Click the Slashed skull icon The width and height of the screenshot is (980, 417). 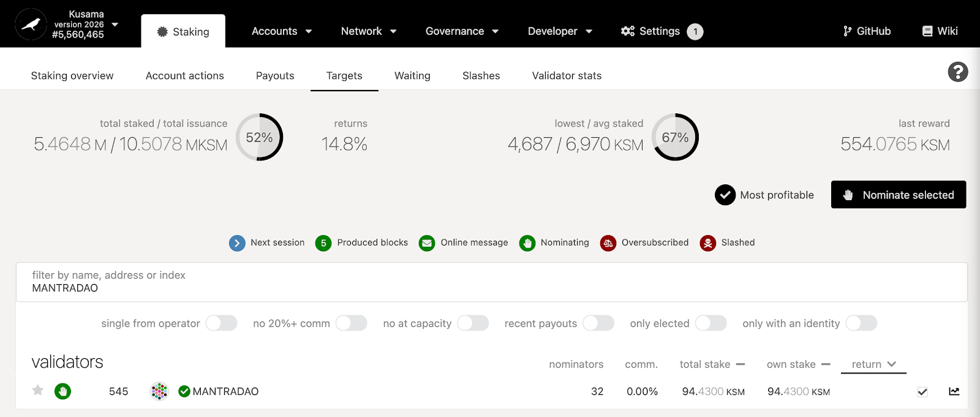tap(708, 243)
